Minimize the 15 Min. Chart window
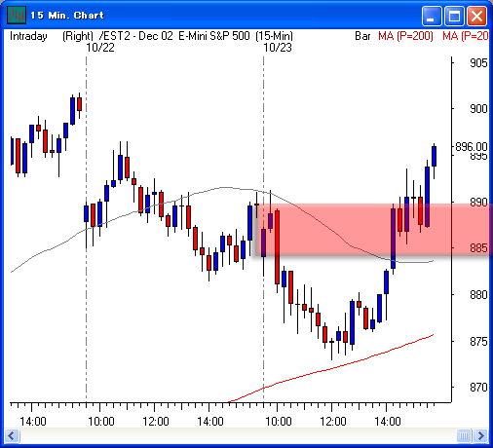 pyautogui.click(x=432, y=16)
